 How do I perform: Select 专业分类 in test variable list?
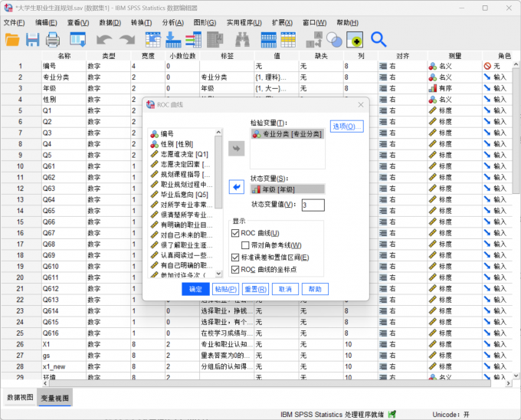[x=287, y=134]
